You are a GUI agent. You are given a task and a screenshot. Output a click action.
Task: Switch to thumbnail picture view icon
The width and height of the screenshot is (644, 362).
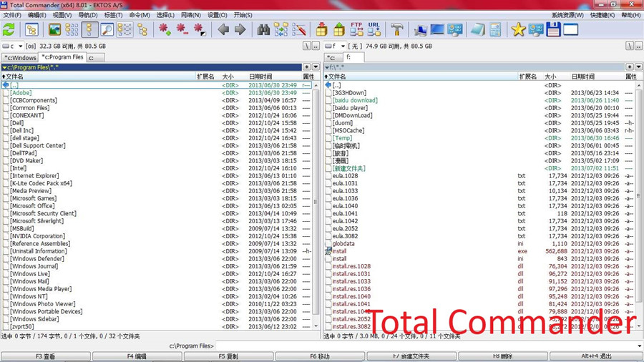[x=54, y=29]
